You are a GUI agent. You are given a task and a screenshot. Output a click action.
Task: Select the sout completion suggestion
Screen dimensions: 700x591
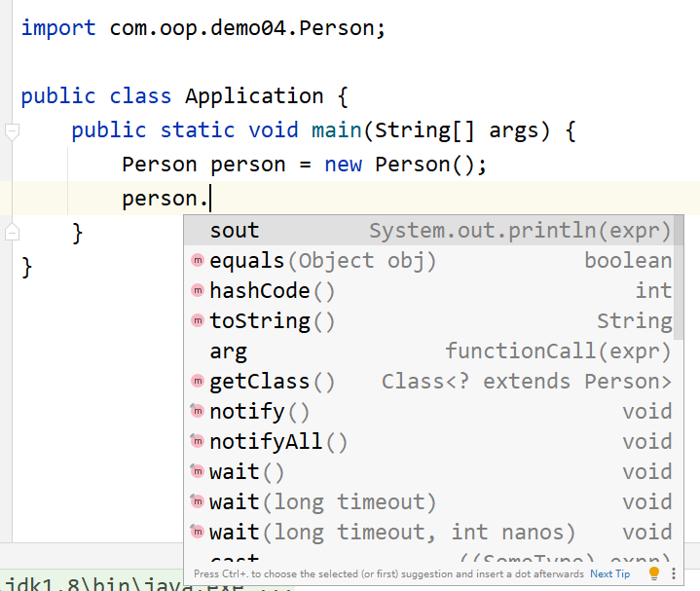[x=429, y=231]
